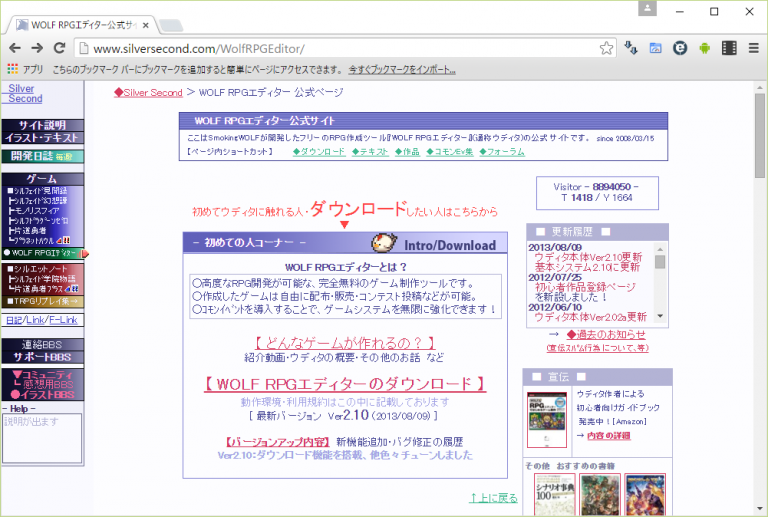
Task: Follow the ◆Silver Second breadcrumb link
Action: click(148, 93)
